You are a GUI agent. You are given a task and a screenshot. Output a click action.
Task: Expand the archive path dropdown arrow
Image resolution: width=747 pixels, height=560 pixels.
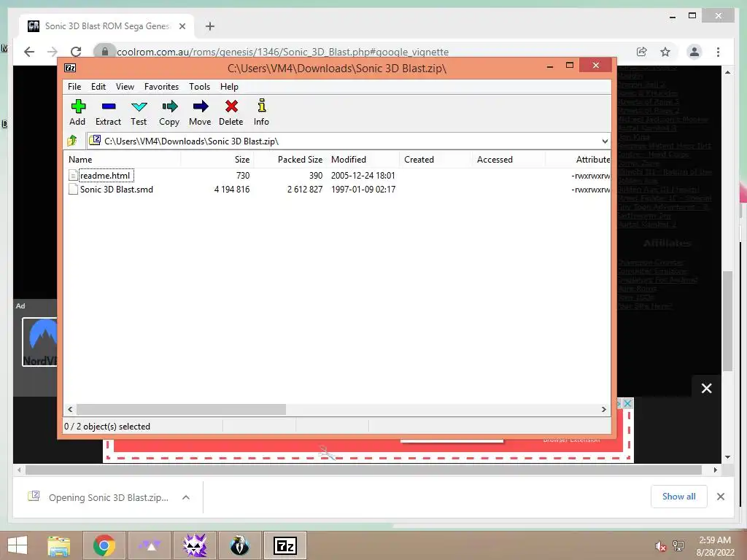coord(605,141)
